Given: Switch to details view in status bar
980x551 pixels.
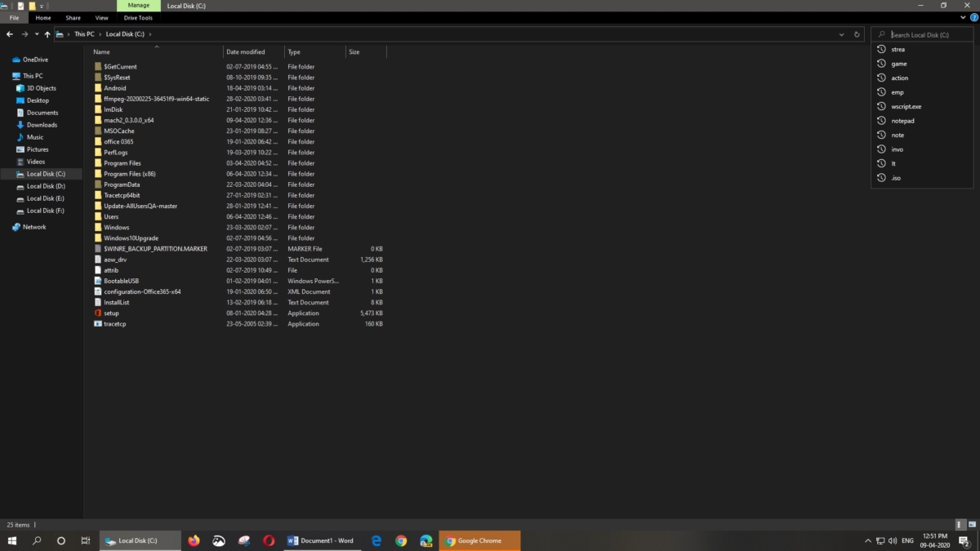Looking at the screenshot, I should pyautogui.click(x=960, y=524).
